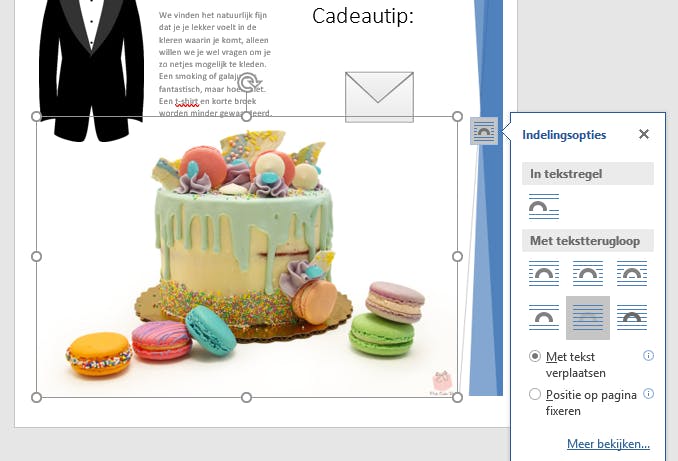Image resolution: width=678 pixels, height=461 pixels.
Task: Close the Indelingsopties panel
Action: 644,134
